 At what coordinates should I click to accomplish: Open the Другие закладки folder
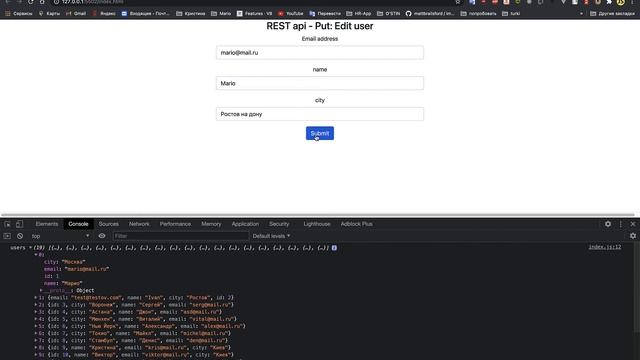[612, 13]
